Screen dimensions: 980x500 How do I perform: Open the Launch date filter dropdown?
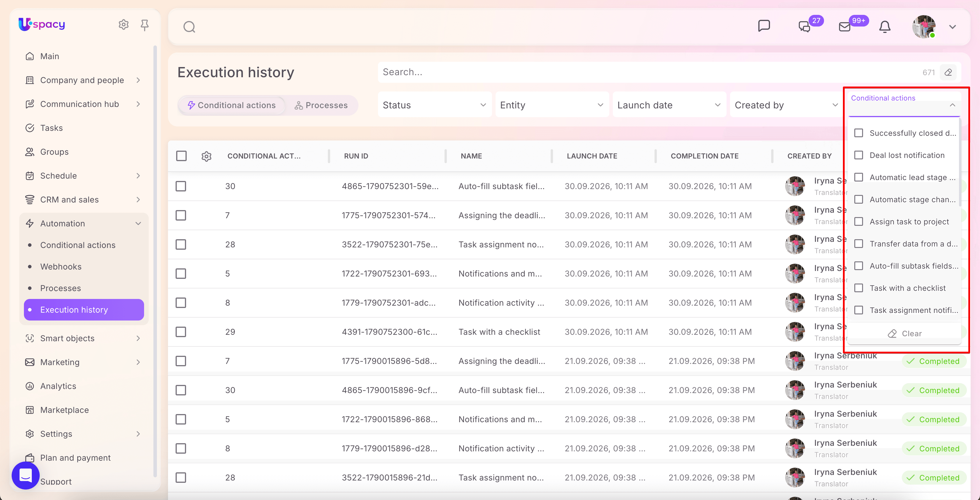(x=669, y=105)
